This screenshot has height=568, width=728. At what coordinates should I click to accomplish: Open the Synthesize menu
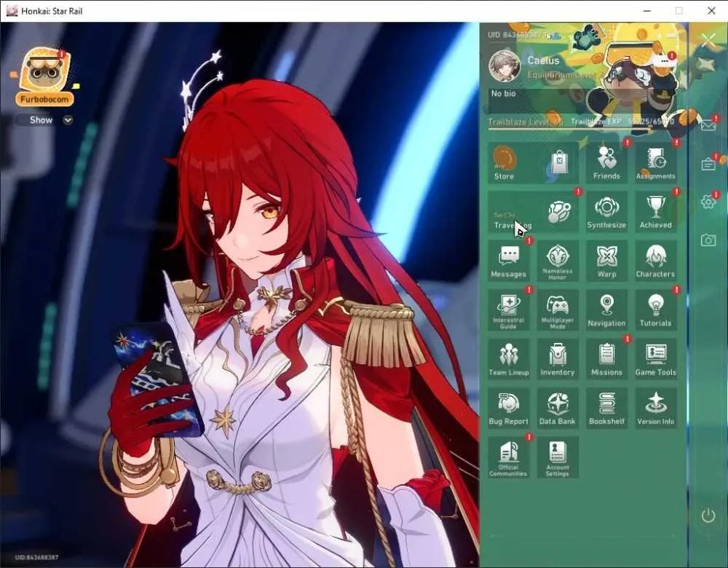tap(606, 212)
